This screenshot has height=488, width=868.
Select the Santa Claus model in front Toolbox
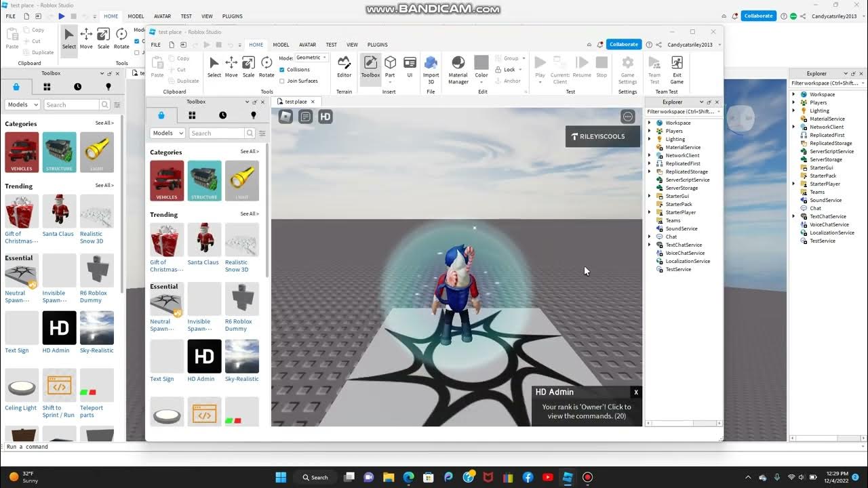(x=204, y=244)
